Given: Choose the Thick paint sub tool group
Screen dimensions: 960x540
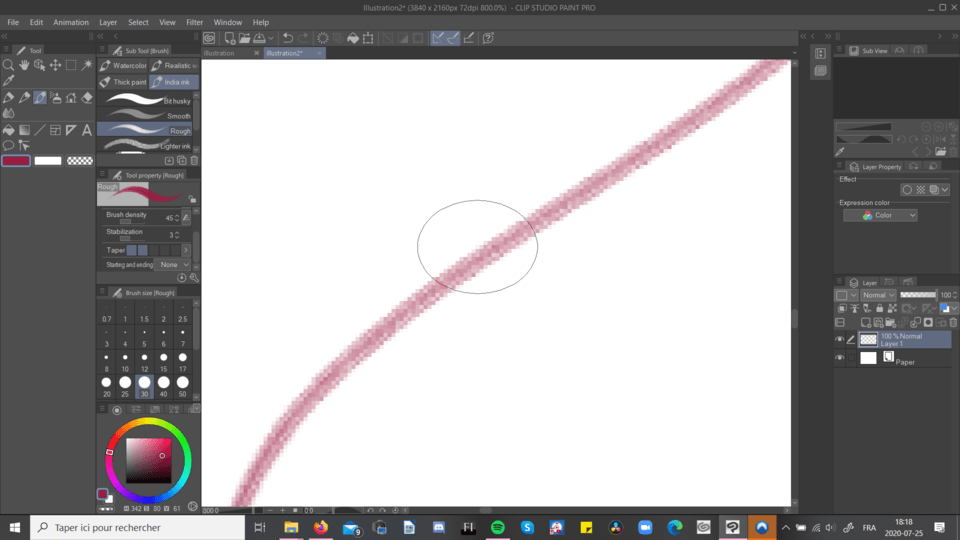Looking at the screenshot, I should coord(123,82).
